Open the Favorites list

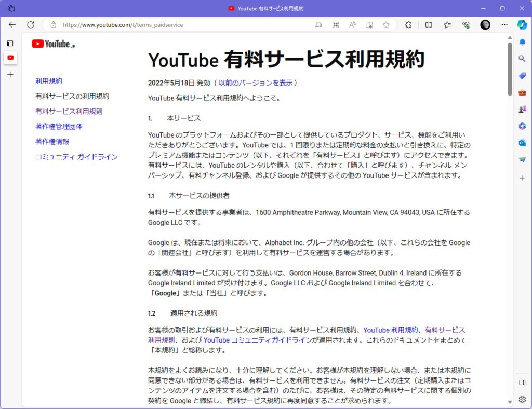(447, 25)
